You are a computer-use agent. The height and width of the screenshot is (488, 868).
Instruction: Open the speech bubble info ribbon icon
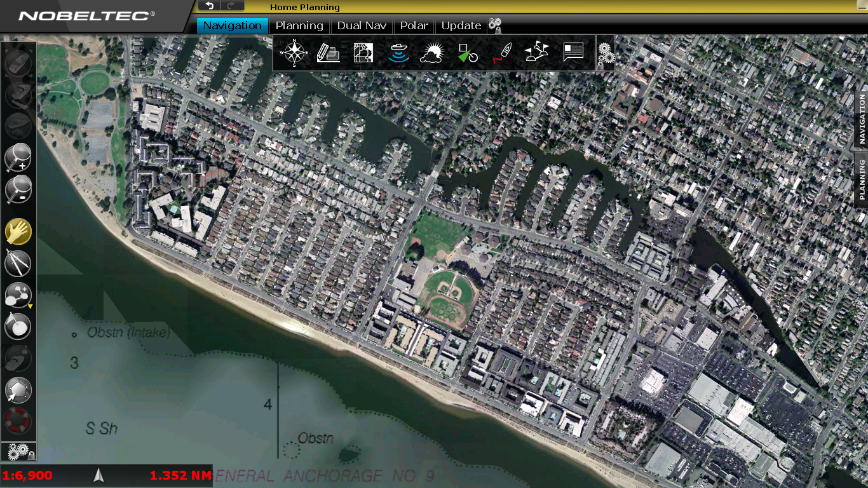(x=573, y=52)
